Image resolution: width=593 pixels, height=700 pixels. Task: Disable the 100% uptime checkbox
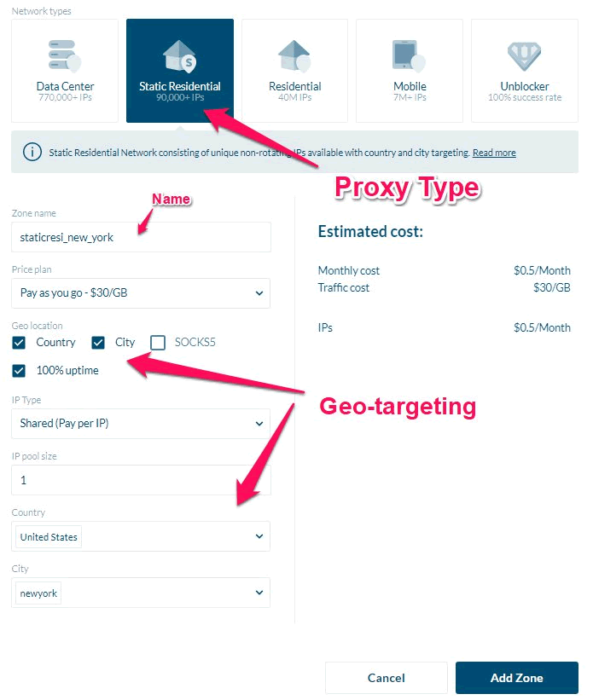(x=19, y=371)
